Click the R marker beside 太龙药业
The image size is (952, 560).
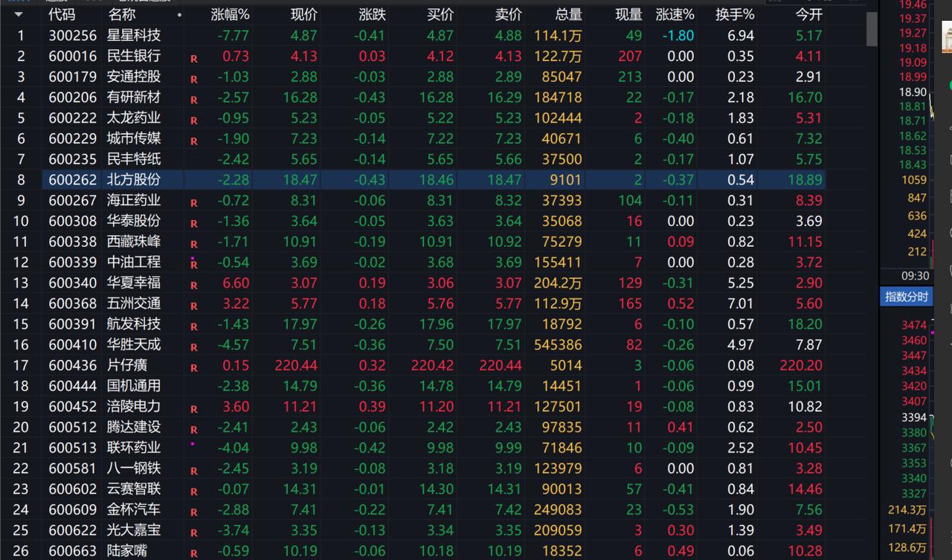194,120
